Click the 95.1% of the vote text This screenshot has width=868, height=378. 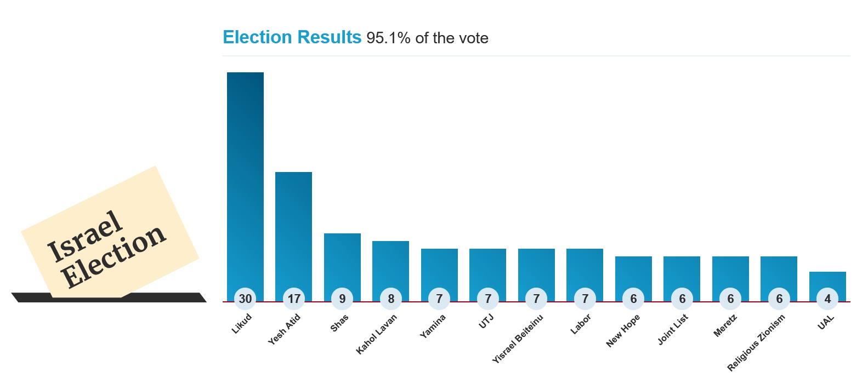click(427, 38)
